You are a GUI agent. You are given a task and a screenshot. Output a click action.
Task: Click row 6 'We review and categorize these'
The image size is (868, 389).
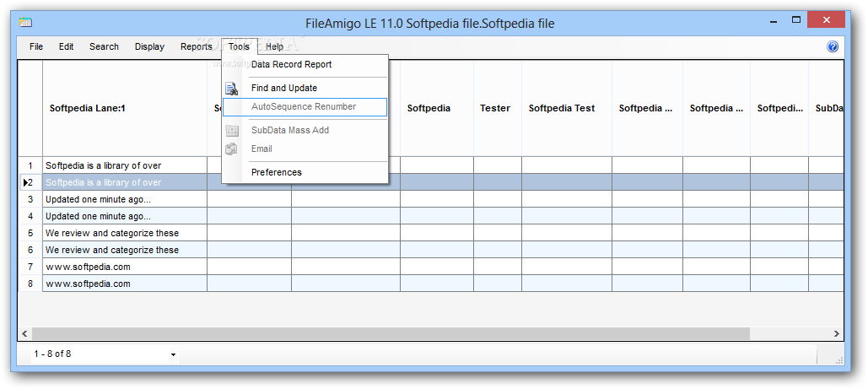125,250
